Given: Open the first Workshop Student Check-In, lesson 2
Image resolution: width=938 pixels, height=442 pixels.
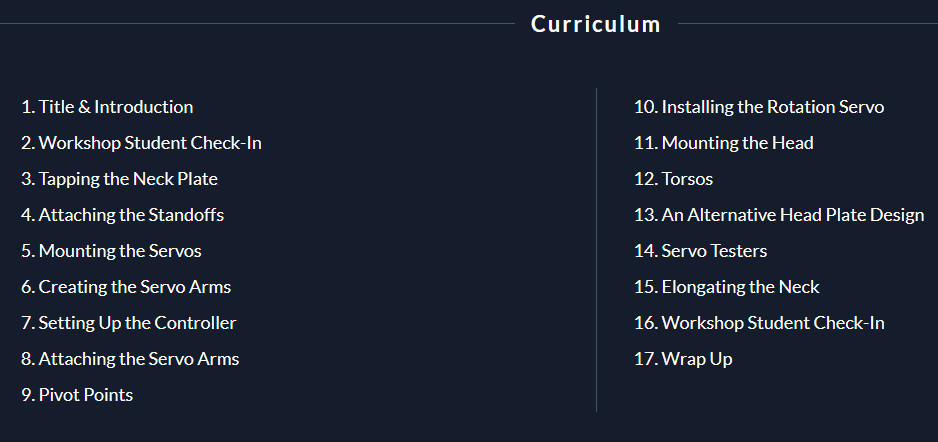Looking at the screenshot, I should pos(141,143).
